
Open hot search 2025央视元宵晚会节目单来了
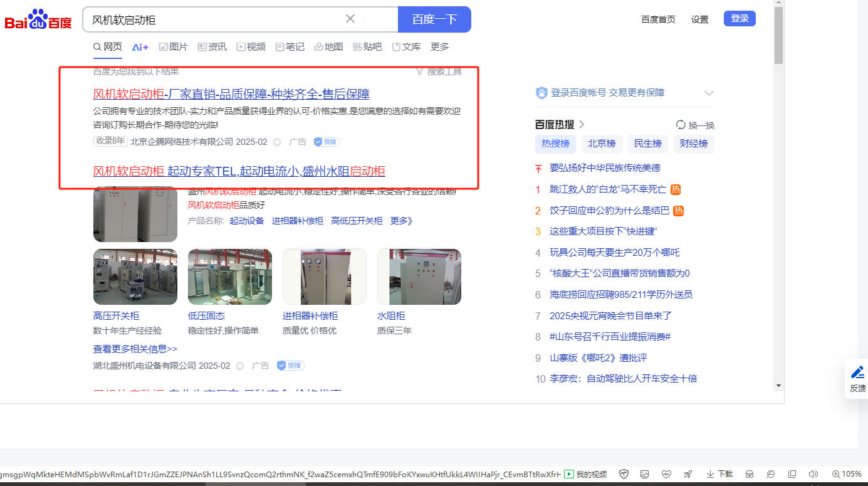610,316
